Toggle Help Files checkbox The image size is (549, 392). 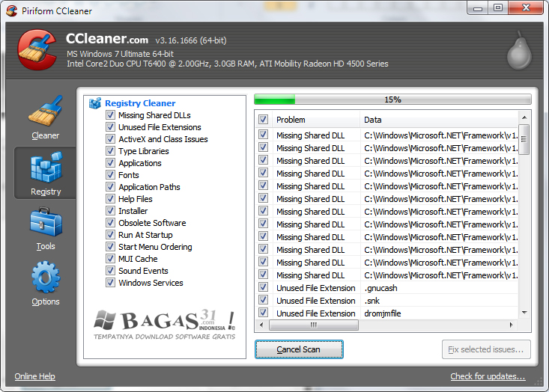tap(110, 199)
